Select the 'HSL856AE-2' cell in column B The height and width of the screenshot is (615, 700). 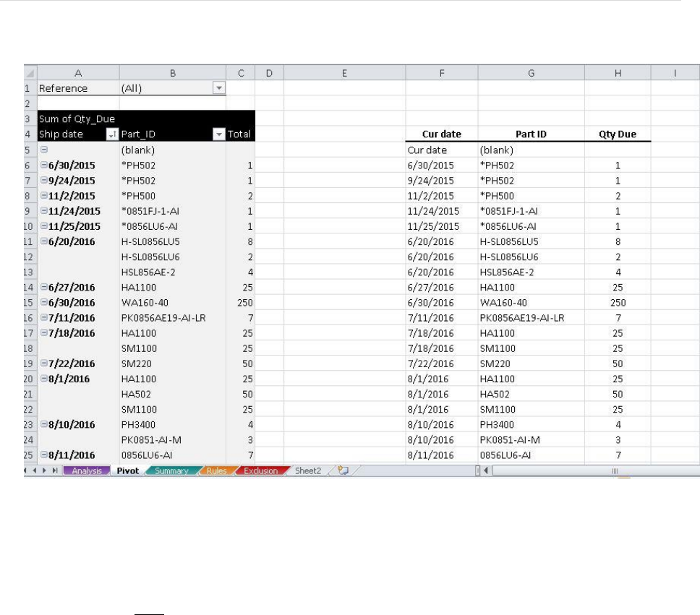pyautogui.click(x=172, y=272)
